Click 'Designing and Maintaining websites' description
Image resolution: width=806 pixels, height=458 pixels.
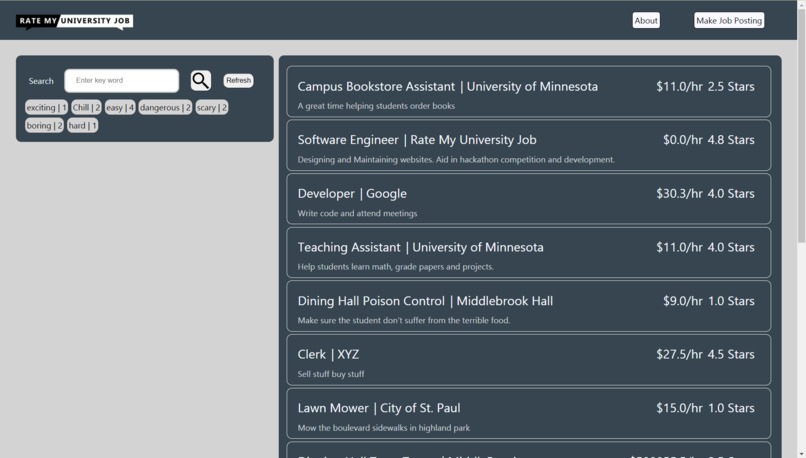(455, 159)
